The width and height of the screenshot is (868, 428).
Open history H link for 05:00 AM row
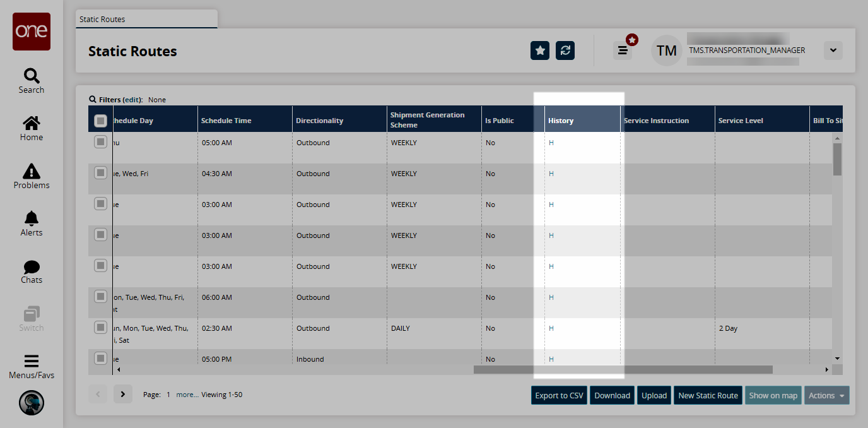coord(551,143)
